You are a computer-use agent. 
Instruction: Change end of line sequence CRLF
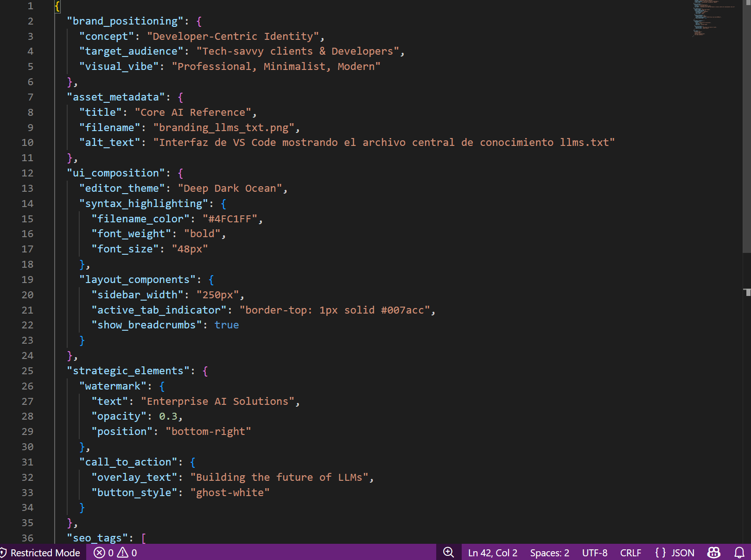[x=630, y=553]
